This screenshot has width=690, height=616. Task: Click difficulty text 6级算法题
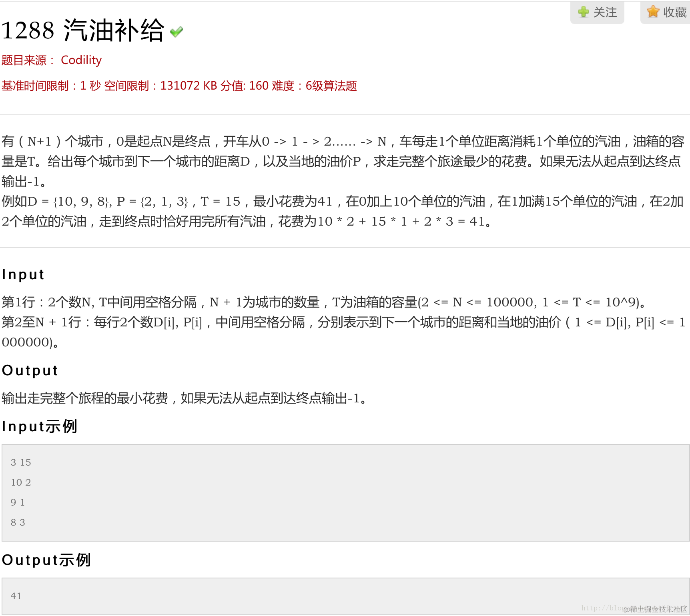click(331, 86)
